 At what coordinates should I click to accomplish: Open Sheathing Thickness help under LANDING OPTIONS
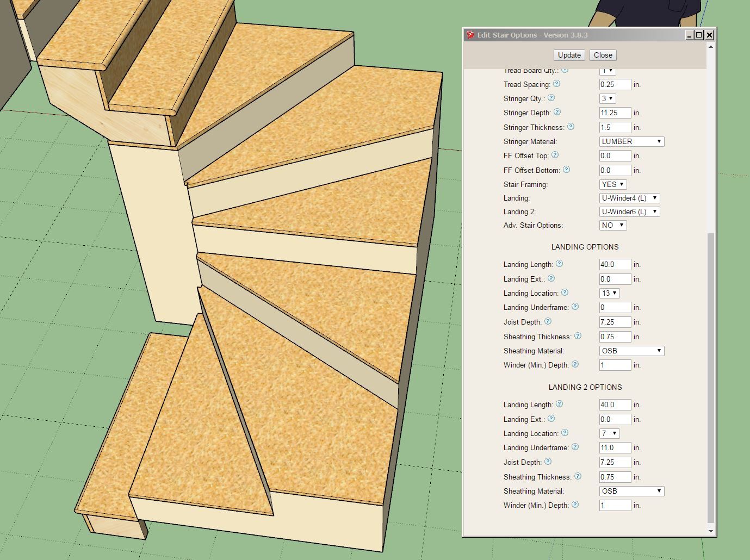point(578,336)
